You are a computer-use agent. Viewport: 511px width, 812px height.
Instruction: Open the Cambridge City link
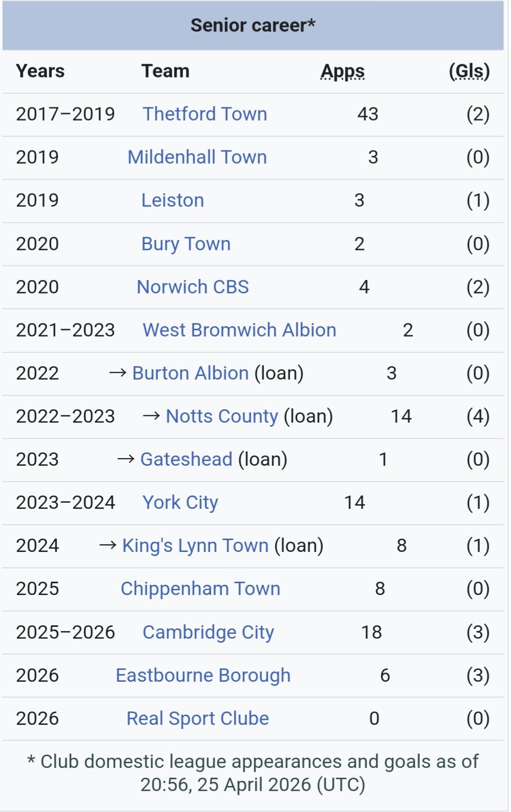click(x=208, y=632)
